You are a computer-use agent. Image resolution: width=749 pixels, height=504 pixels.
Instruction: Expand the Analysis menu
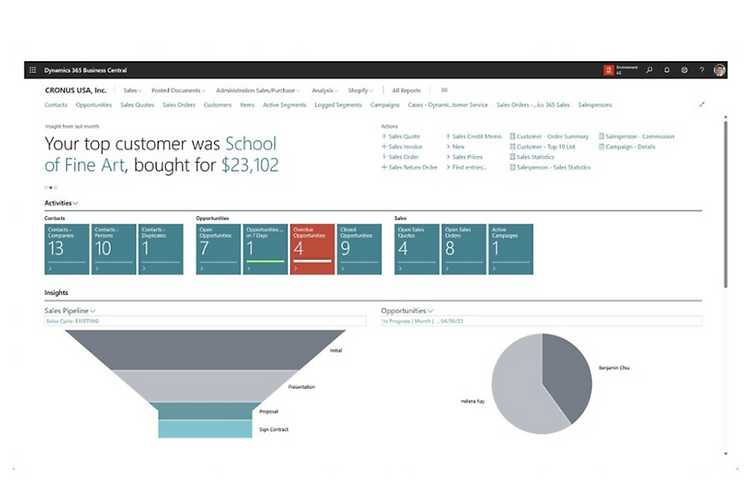pyautogui.click(x=325, y=90)
